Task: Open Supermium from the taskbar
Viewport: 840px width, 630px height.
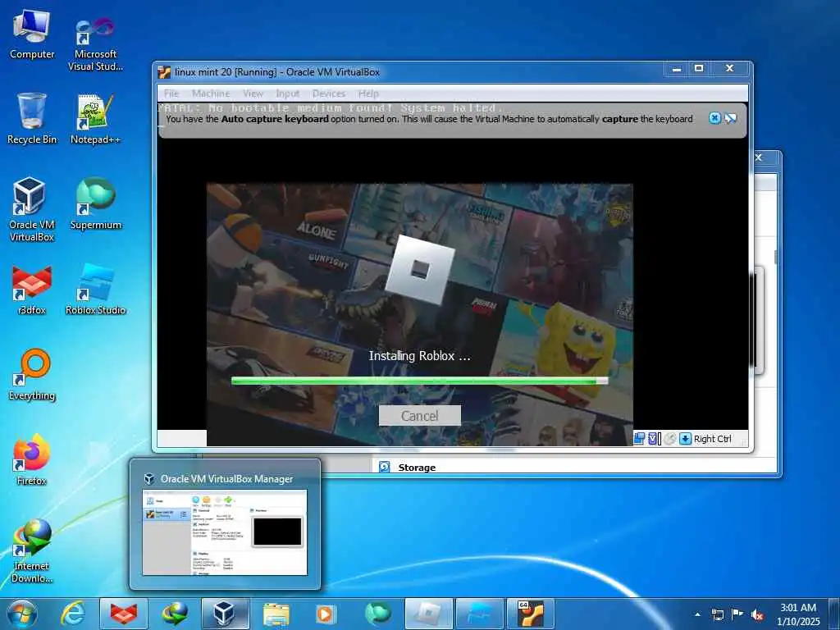Action: pos(377,614)
